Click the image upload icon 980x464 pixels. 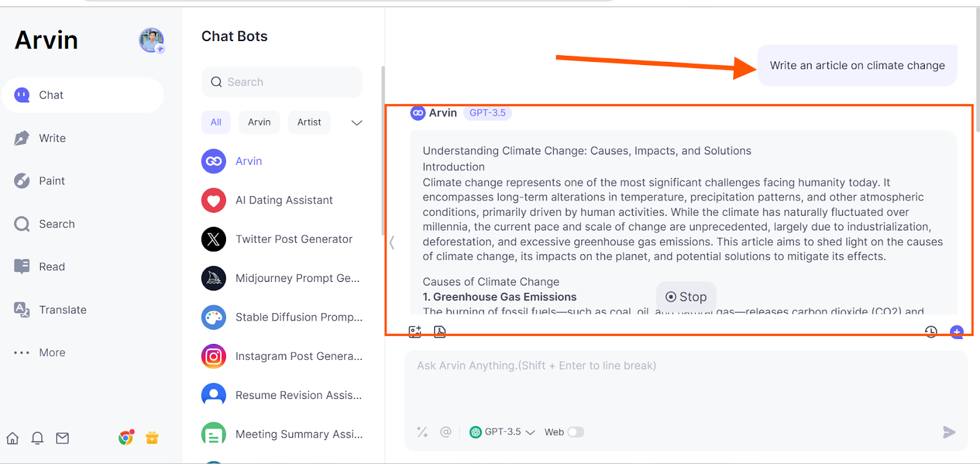(x=415, y=332)
